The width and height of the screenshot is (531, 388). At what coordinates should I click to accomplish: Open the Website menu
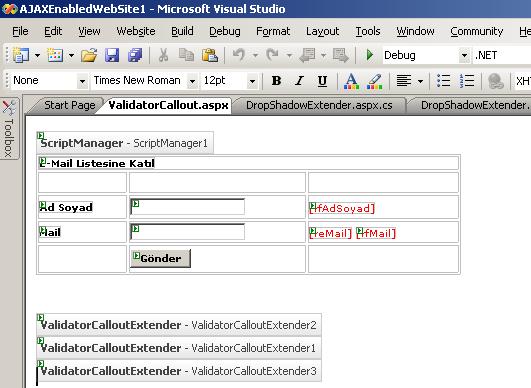coord(136,31)
